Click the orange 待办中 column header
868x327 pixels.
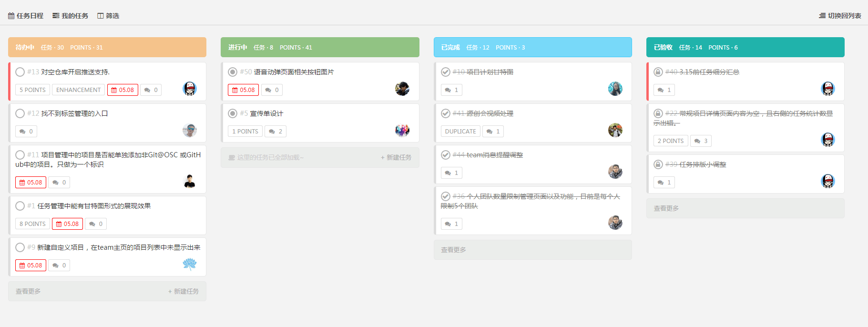point(107,47)
